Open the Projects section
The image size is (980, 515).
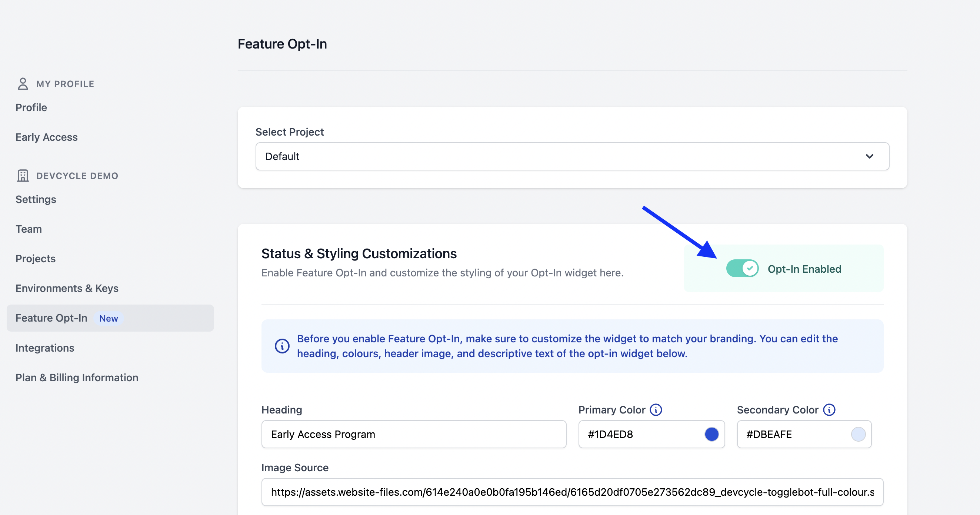(x=36, y=259)
